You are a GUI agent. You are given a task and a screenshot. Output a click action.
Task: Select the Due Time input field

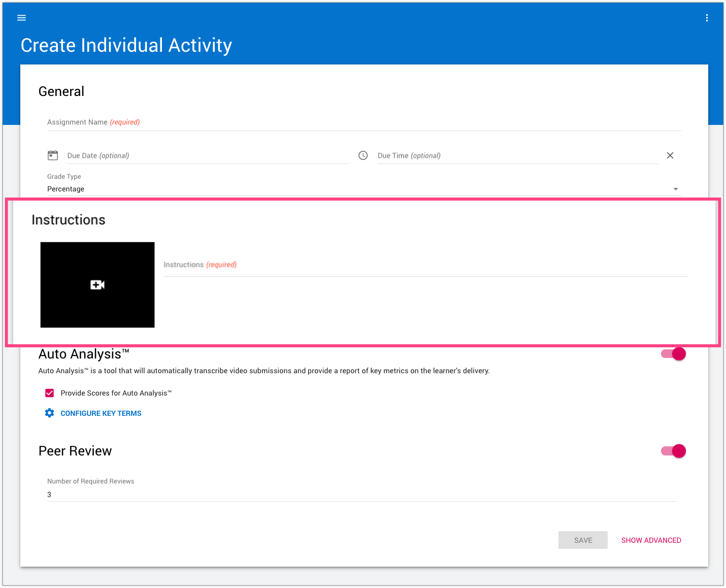(x=518, y=156)
